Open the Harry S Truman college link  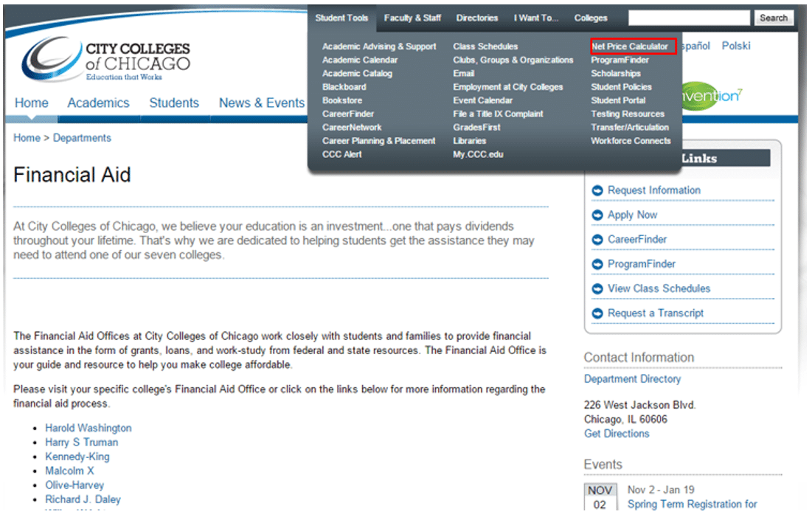coord(82,443)
